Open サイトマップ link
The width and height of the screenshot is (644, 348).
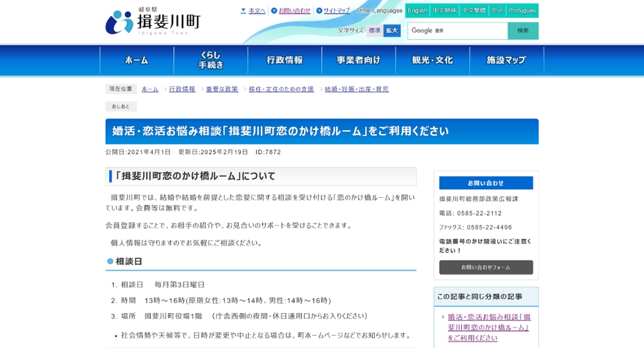click(337, 11)
